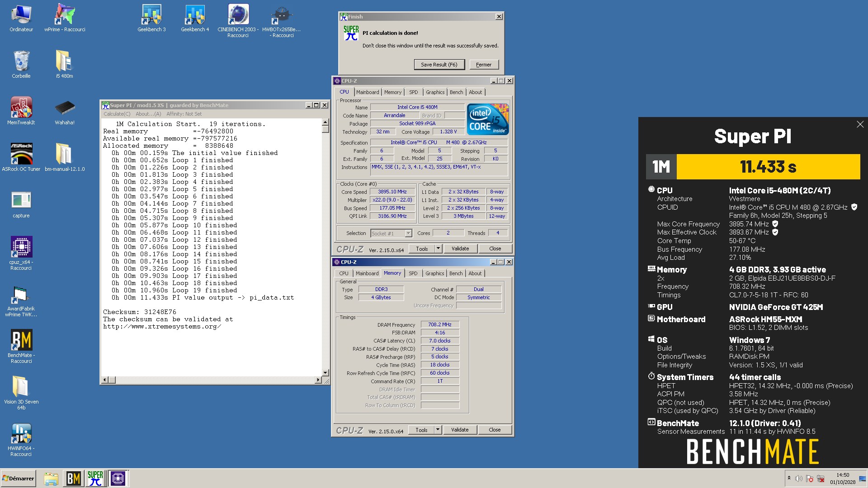This screenshot has height=488, width=868.
Task: Open the wPrime shortcut icon
Action: pos(65,18)
